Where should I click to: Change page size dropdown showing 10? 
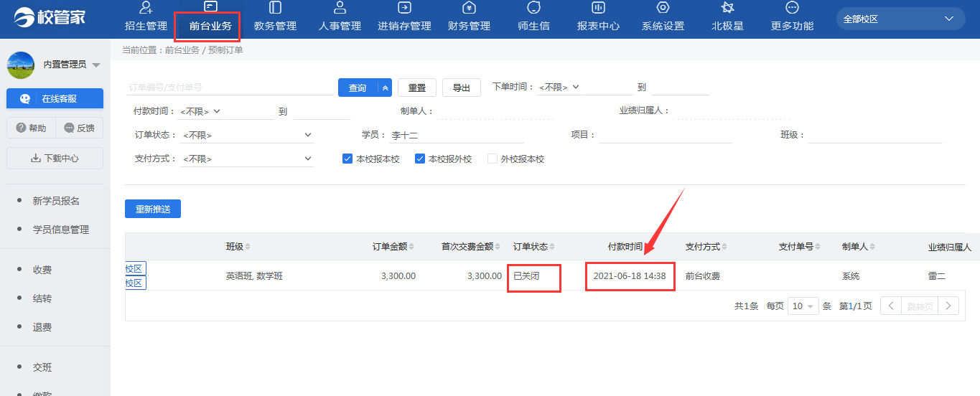803,306
